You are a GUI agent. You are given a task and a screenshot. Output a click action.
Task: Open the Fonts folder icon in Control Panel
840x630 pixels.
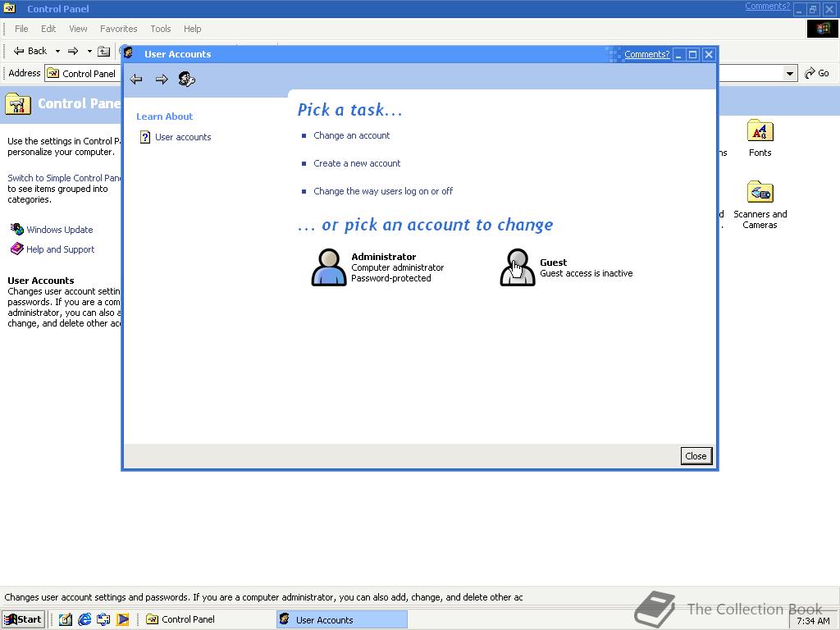tap(760, 131)
